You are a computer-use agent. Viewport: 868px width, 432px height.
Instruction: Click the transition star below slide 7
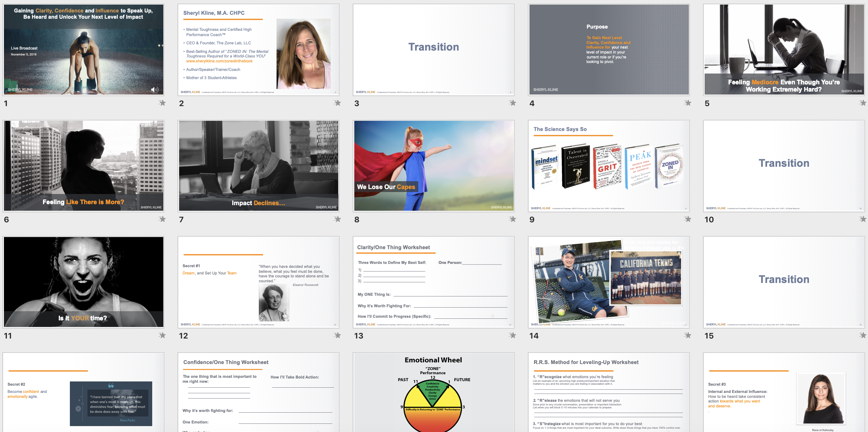click(x=337, y=219)
